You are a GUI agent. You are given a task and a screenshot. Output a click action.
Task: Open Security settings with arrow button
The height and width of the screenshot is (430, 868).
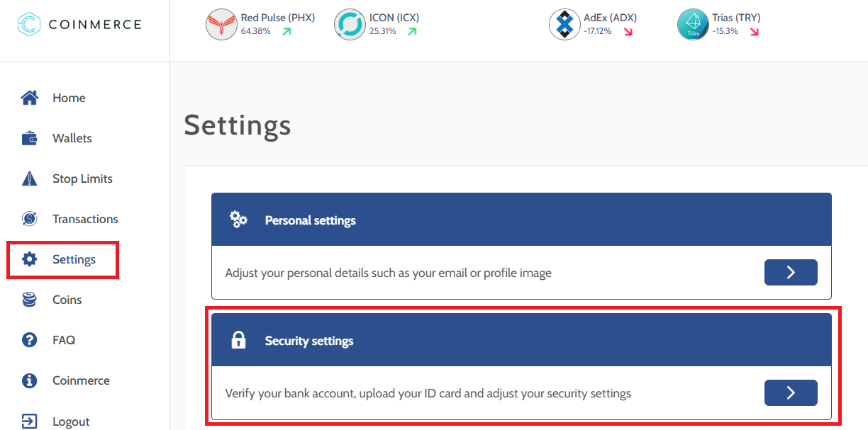[x=791, y=393]
